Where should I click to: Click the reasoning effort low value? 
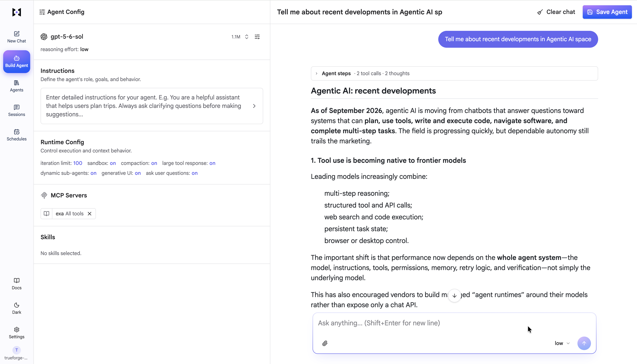click(84, 49)
